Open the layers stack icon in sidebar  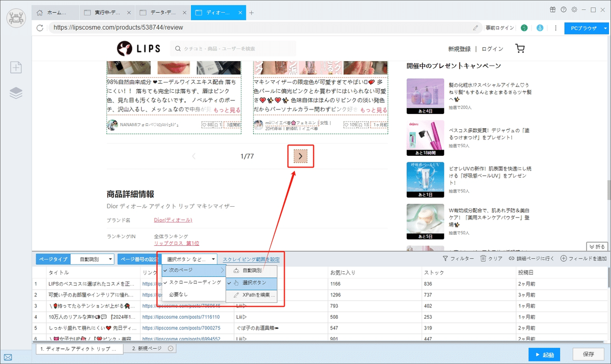(16, 93)
